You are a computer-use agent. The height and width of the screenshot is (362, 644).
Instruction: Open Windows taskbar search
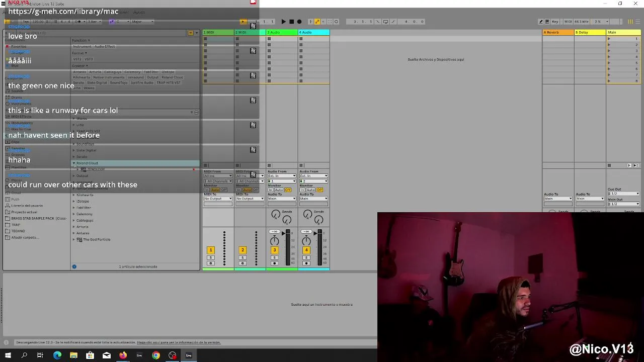click(x=24, y=355)
